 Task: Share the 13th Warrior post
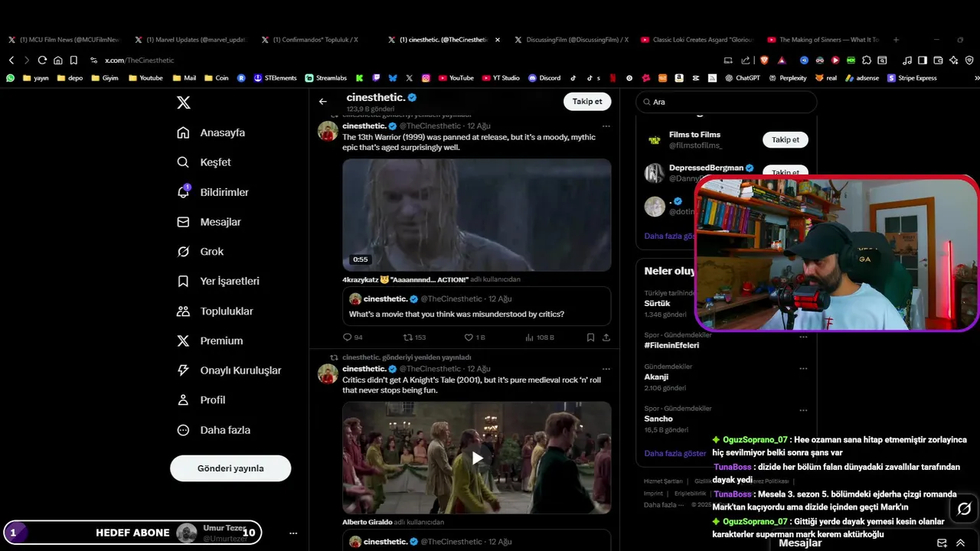tap(606, 337)
